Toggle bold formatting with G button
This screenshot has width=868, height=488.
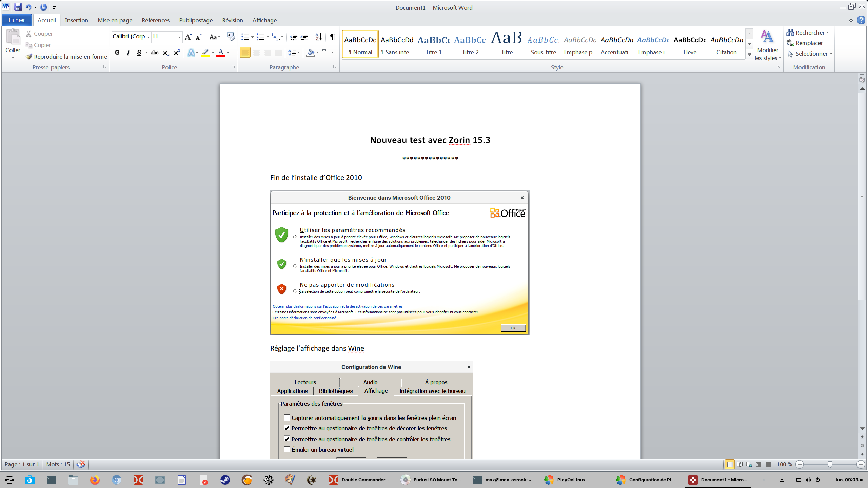(117, 53)
